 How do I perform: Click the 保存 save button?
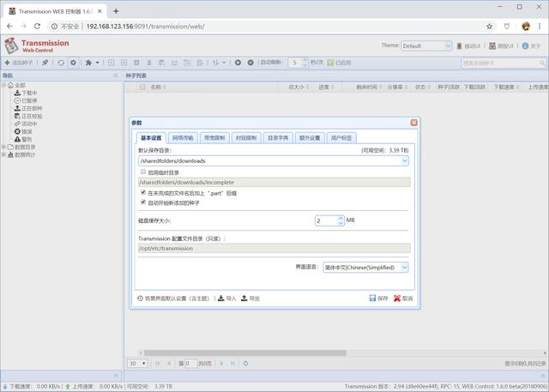click(x=378, y=299)
